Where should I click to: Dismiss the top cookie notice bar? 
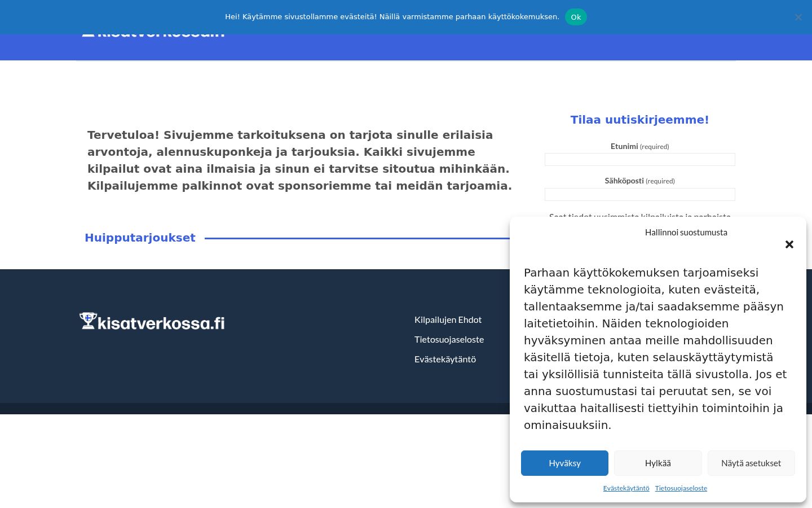coord(798,17)
